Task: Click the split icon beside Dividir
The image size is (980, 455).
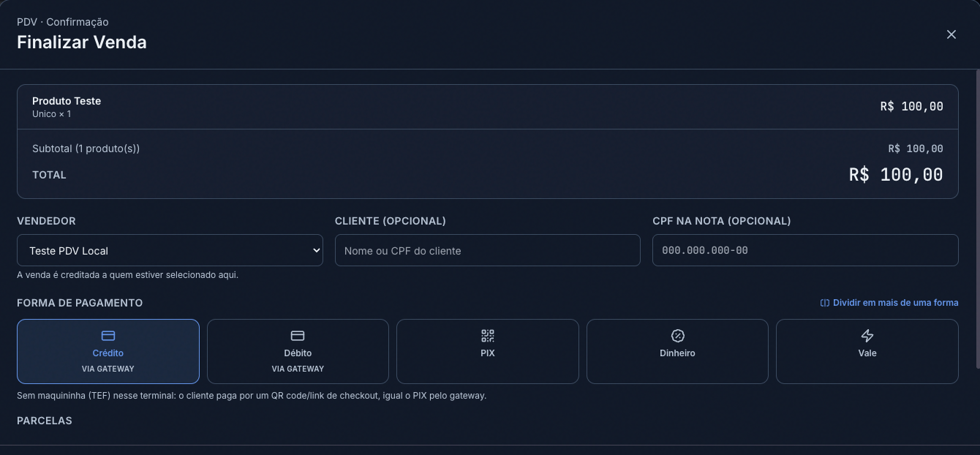Action: click(x=825, y=303)
